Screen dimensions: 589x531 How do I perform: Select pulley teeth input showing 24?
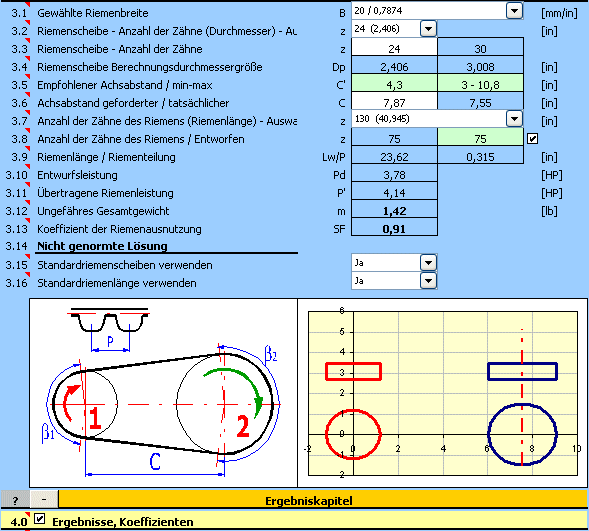pyautogui.click(x=394, y=49)
